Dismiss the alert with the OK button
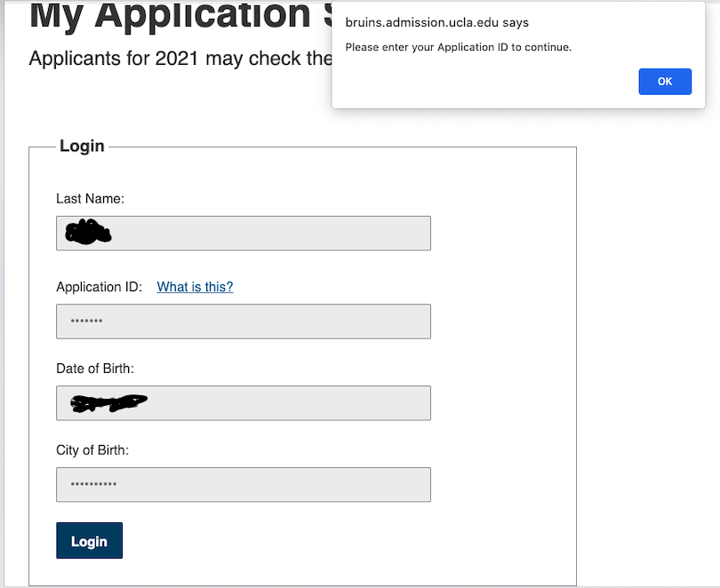Viewport: 720px width, 588px height. pos(664,82)
